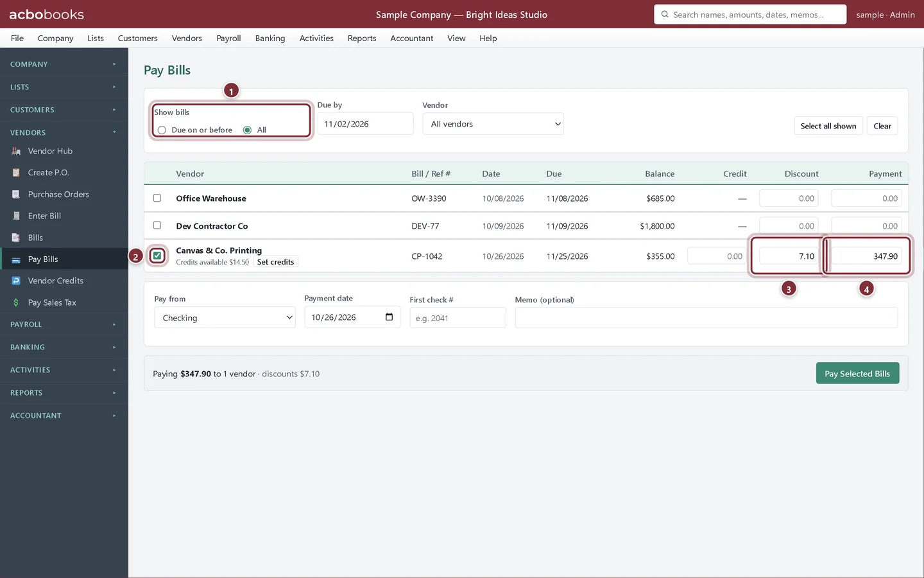Viewport: 924px width, 578px height.
Task: Open the File menu
Action: click(17, 39)
